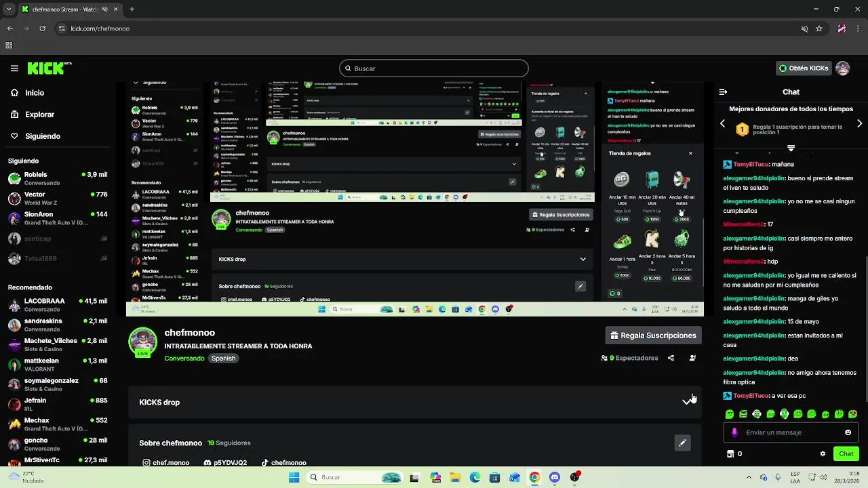Pick the square angry-face emote
This screenshot has height=488, width=868.
click(x=743, y=414)
